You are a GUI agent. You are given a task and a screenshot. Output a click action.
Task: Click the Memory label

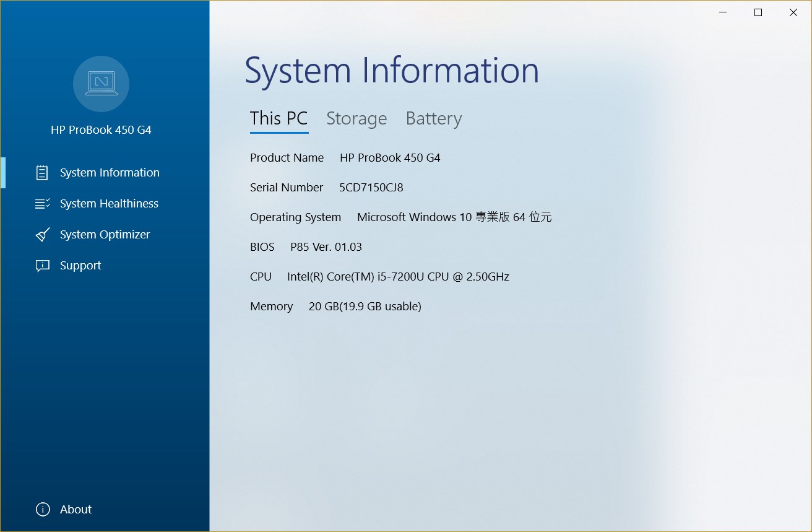[272, 307]
